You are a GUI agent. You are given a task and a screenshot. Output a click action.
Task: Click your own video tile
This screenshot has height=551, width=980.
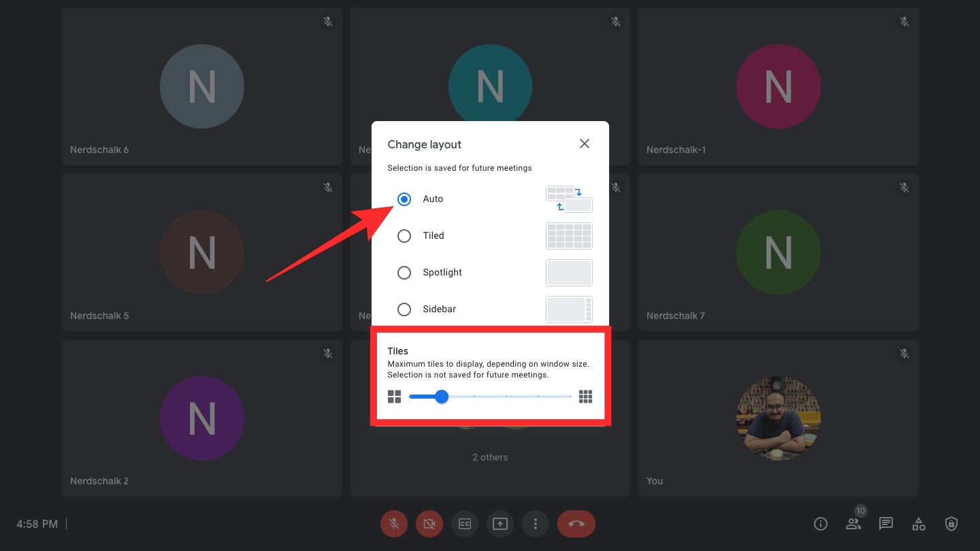tap(778, 418)
